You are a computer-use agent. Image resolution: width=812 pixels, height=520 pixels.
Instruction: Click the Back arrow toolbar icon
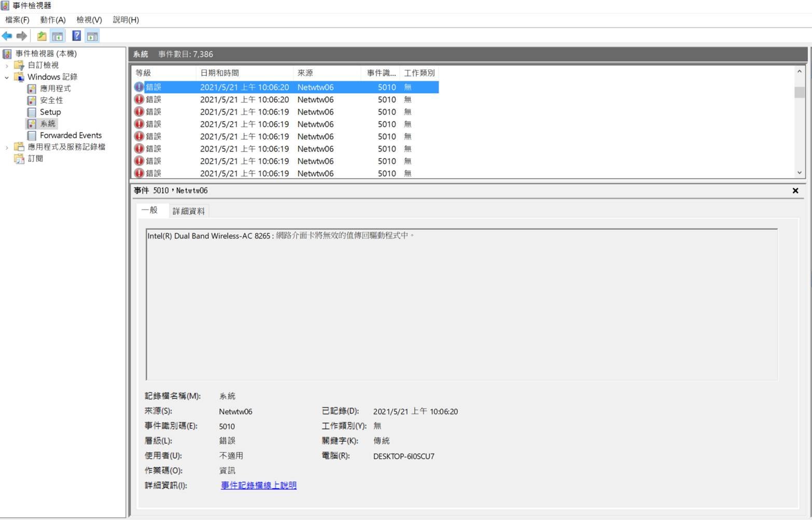7,36
